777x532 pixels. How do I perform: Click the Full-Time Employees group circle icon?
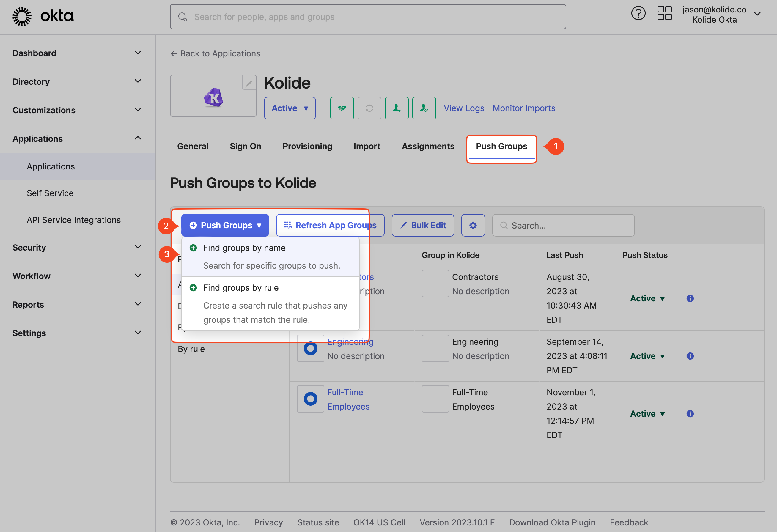pos(310,399)
